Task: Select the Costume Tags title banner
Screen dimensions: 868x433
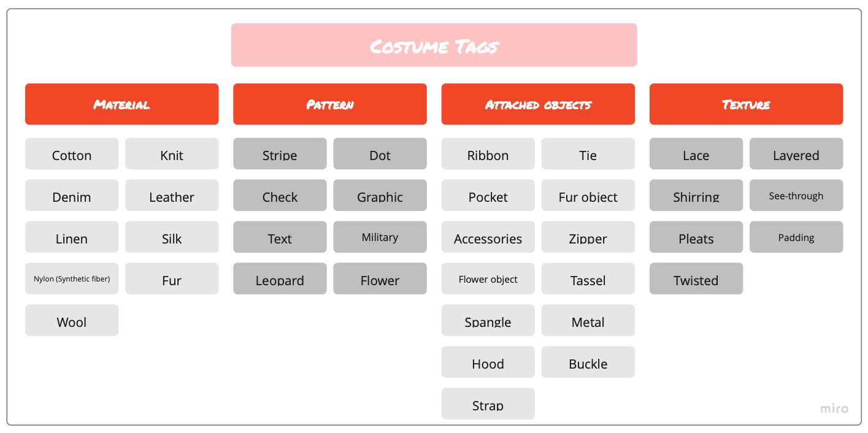Action: [x=434, y=45]
